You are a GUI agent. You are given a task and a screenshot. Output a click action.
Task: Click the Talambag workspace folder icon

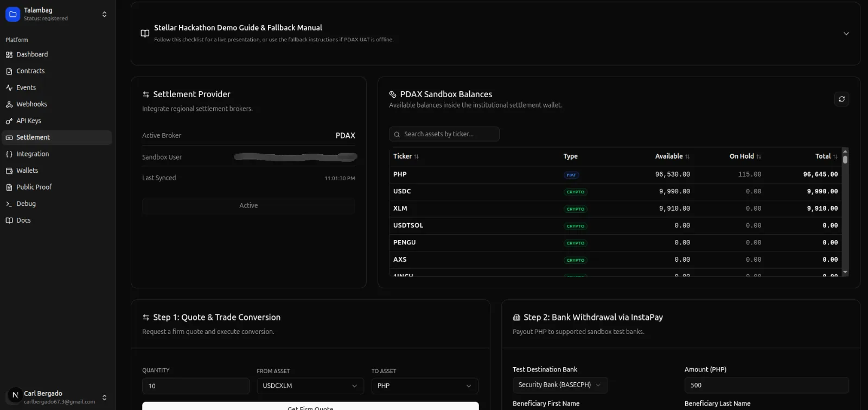click(13, 14)
